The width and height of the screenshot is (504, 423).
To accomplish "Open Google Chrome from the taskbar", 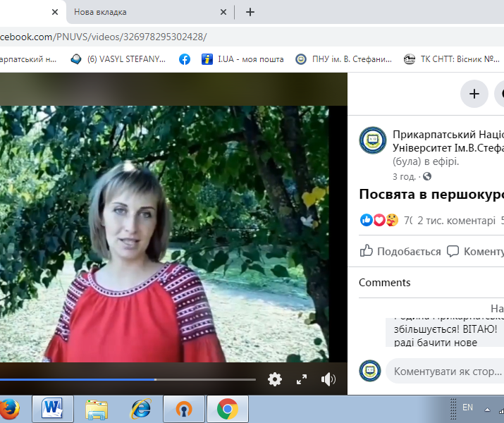I will (x=228, y=409).
